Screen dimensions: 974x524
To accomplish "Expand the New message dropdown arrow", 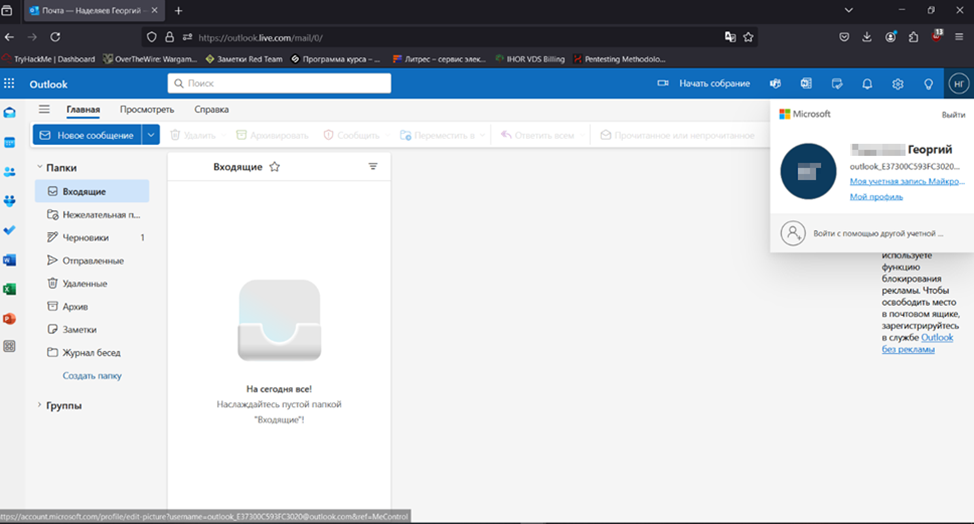I will [151, 135].
